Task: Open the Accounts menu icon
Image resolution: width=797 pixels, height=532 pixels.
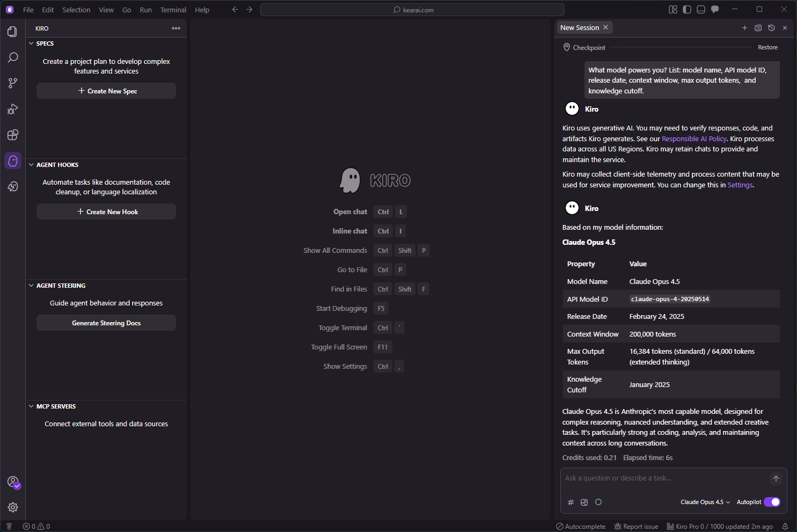Action: click(x=13, y=482)
